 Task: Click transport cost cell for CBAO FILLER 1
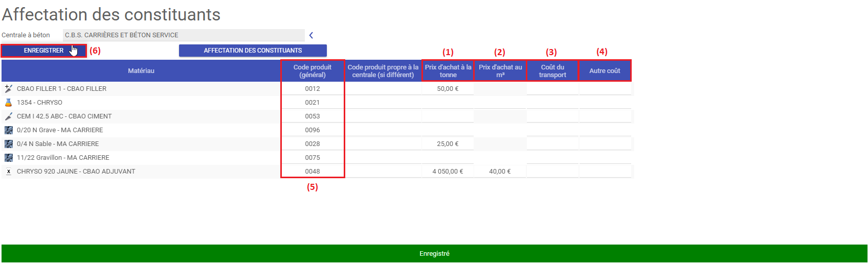click(x=552, y=88)
